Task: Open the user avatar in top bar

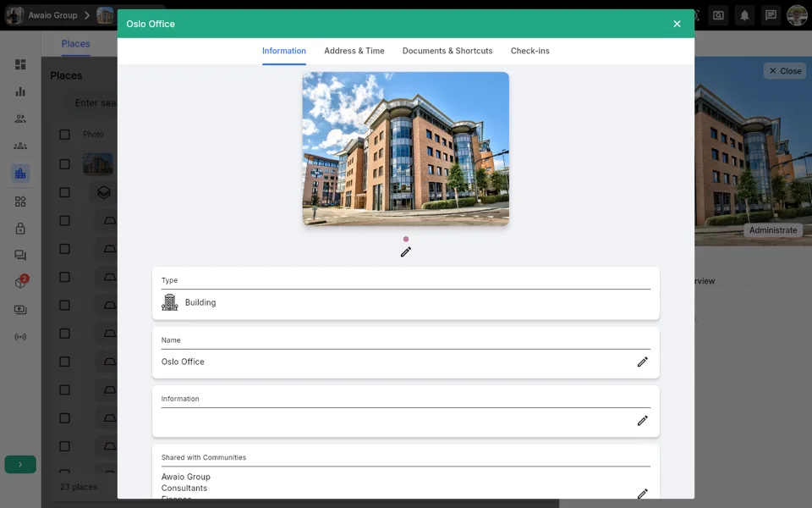Action: 797,15
